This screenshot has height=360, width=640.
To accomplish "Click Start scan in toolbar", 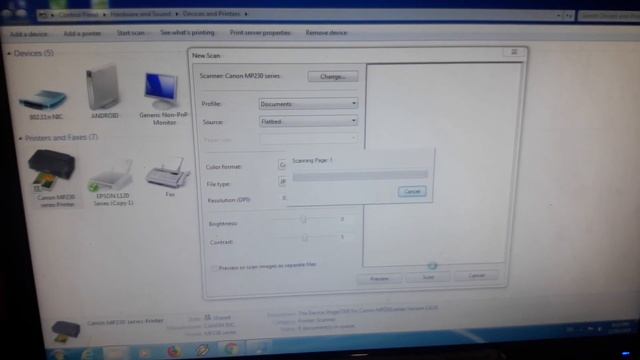I will (x=131, y=33).
